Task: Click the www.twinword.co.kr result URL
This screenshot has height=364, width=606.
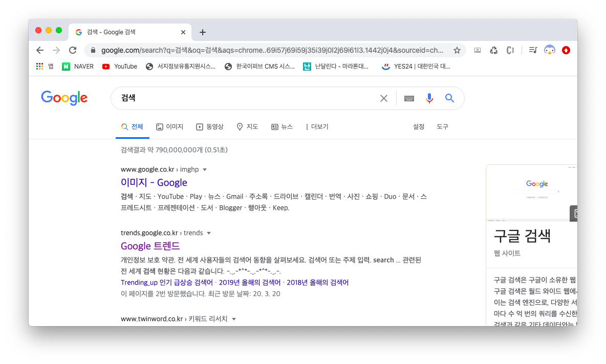Action: point(151,319)
